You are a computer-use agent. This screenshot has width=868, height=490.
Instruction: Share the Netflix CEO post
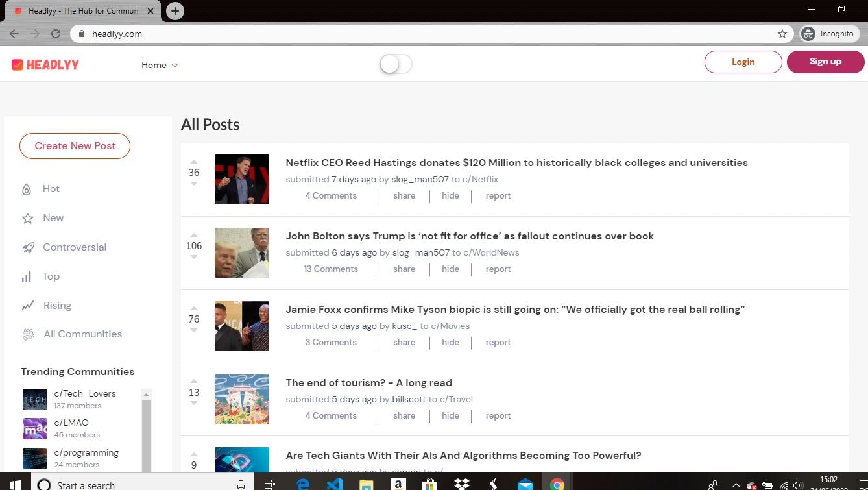pyautogui.click(x=404, y=195)
